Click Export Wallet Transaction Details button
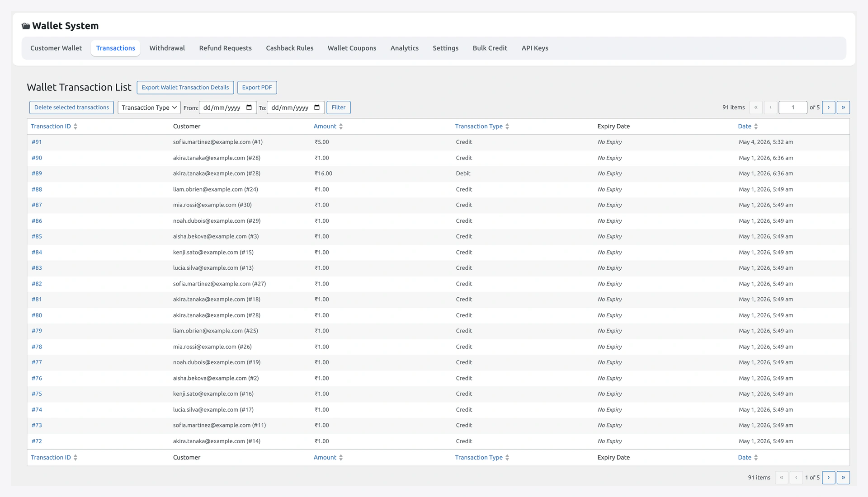868x497 pixels. click(x=185, y=88)
